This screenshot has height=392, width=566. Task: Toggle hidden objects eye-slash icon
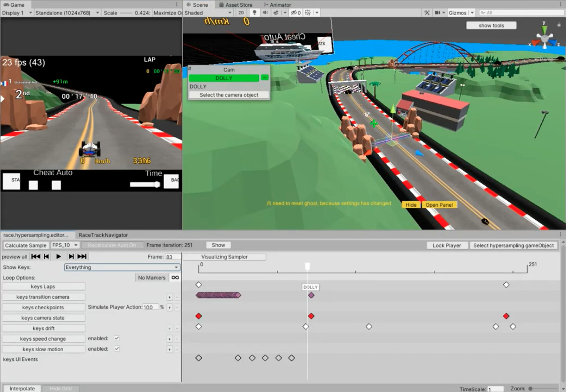(x=296, y=13)
